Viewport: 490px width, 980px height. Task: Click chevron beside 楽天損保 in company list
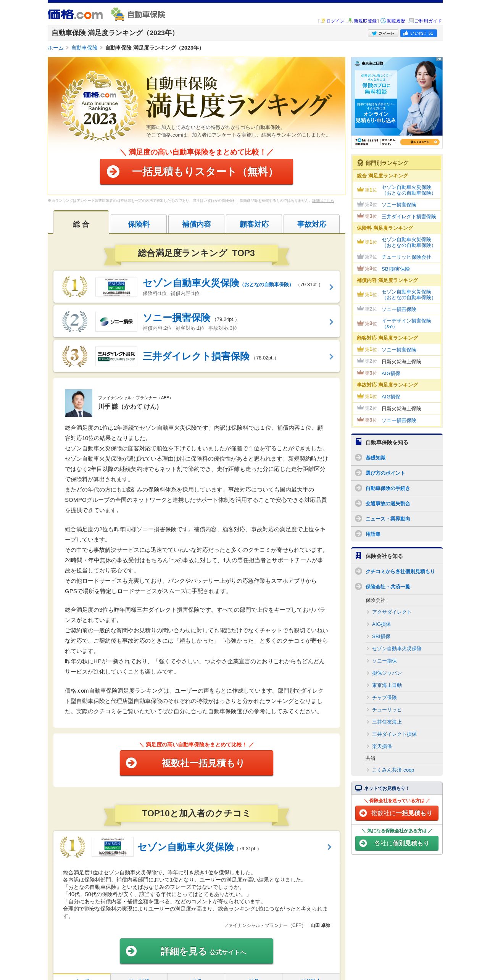click(x=368, y=746)
